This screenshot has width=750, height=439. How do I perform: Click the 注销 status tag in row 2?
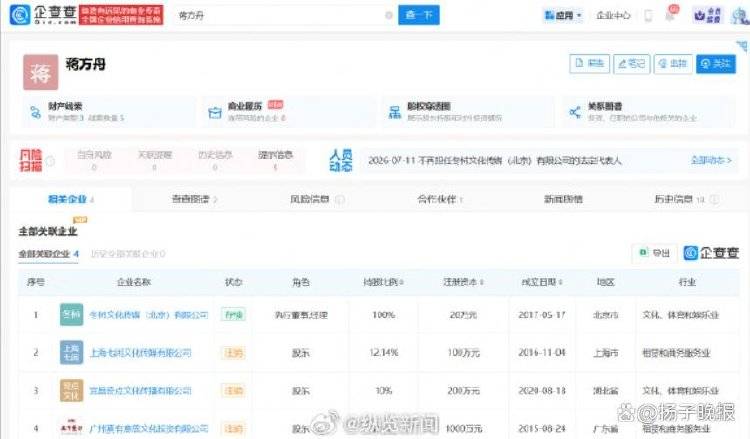[x=233, y=353]
